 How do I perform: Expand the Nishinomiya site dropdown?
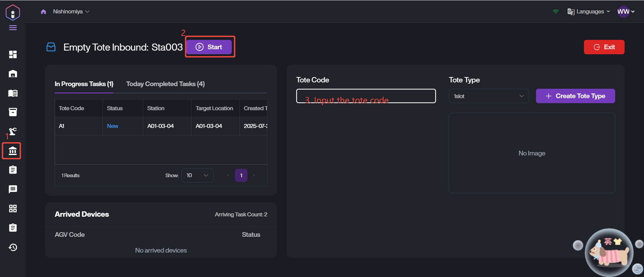tap(71, 11)
